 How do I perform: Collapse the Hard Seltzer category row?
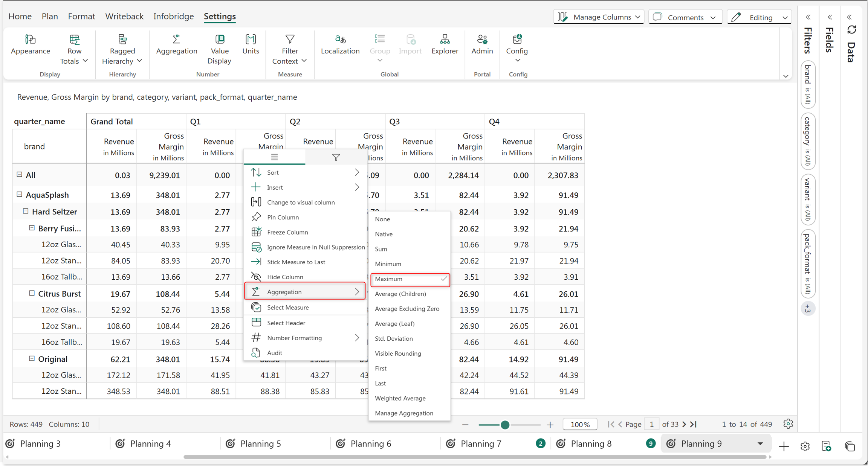[x=25, y=211]
